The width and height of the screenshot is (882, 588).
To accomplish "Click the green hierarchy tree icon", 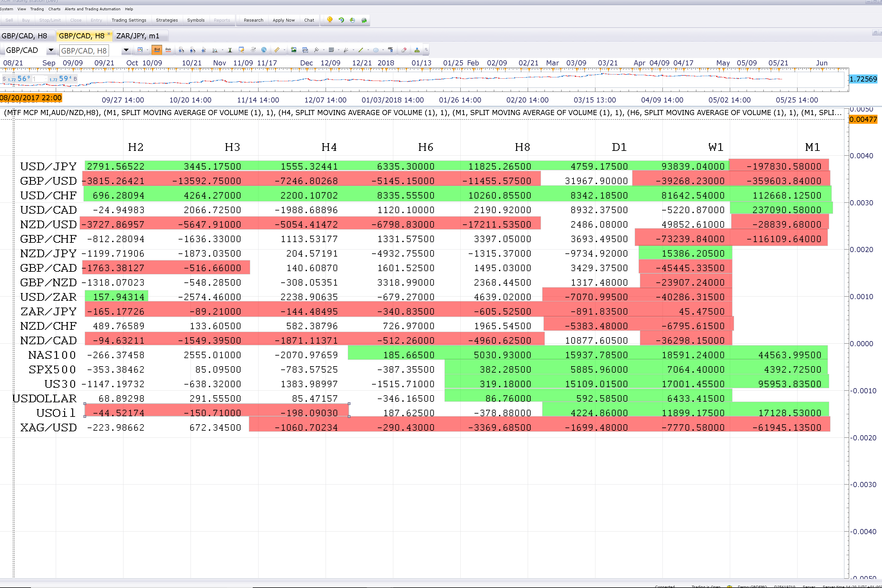I will 417,50.
